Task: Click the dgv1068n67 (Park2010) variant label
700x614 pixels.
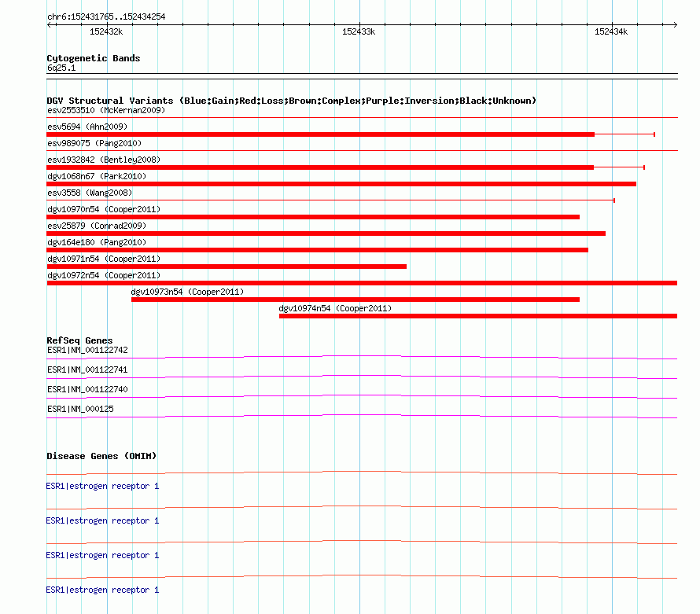Action: [x=97, y=176]
